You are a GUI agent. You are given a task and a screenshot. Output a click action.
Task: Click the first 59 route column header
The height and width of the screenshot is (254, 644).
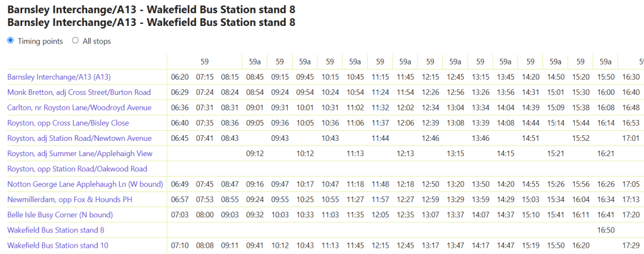click(204, 62)
